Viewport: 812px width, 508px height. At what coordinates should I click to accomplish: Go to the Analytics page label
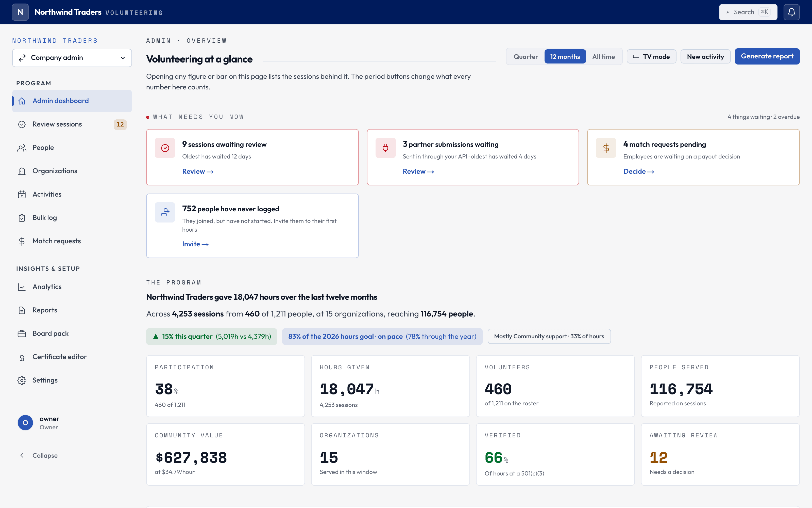[x=47, y=287]
